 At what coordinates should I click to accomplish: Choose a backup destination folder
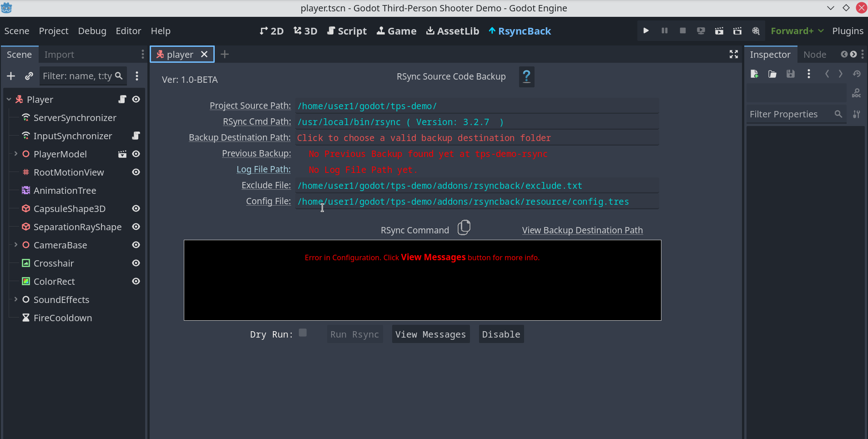(x=477, y=137)
